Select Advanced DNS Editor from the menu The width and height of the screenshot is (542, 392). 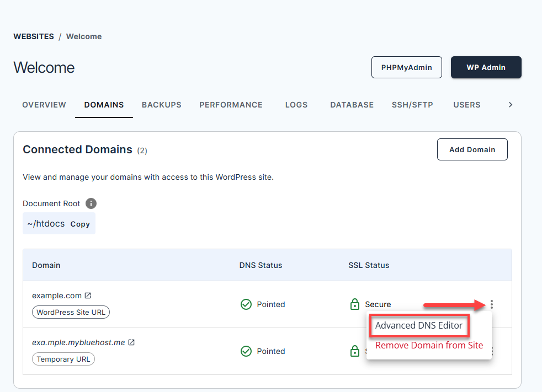coord(419,325)
